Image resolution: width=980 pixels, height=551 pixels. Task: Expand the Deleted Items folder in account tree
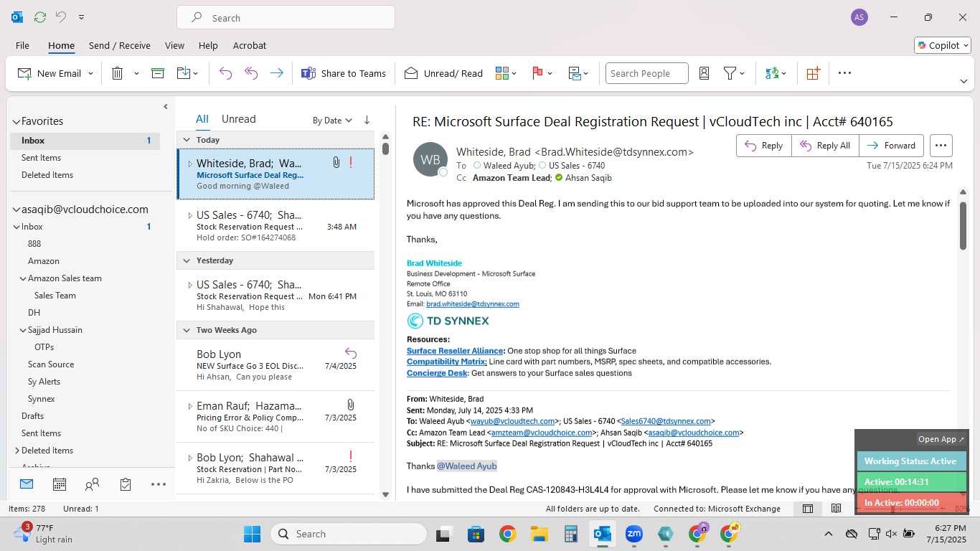[x=17, y=451]
